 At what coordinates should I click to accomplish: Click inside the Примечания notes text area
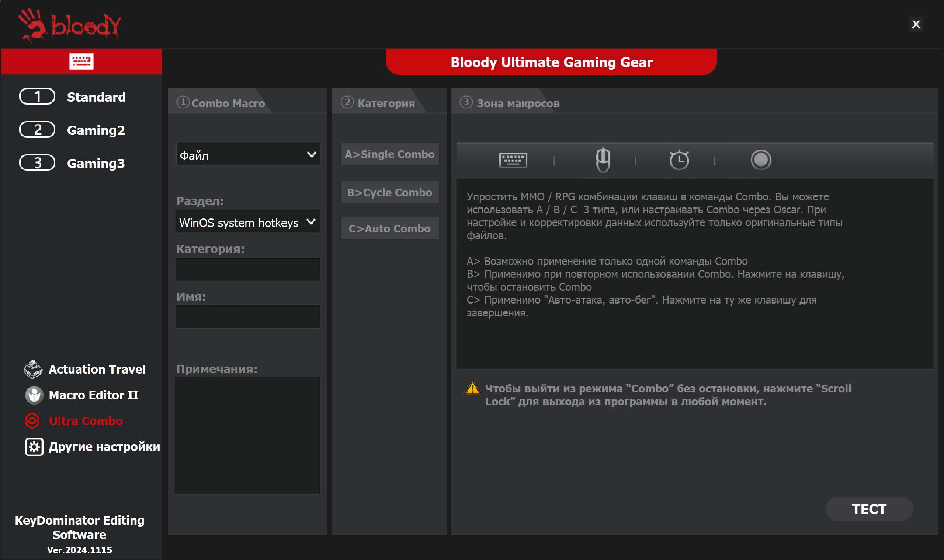pos(247,435)
